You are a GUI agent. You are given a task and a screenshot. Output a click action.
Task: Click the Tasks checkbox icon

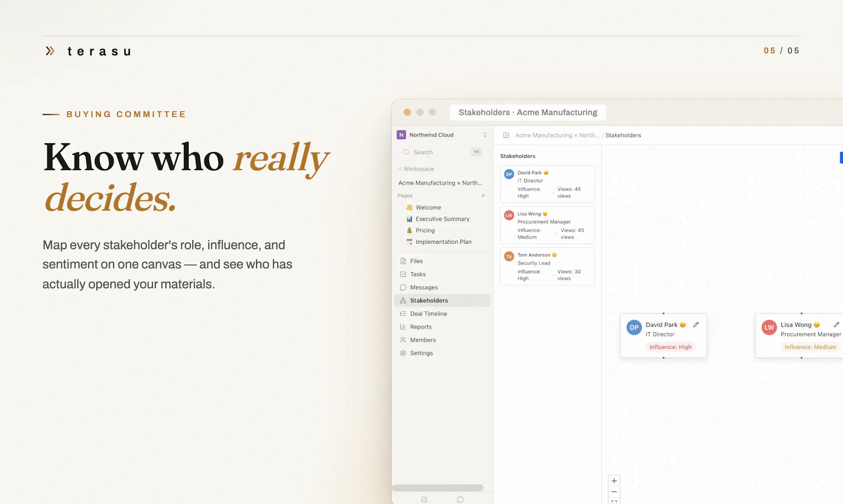403,274
